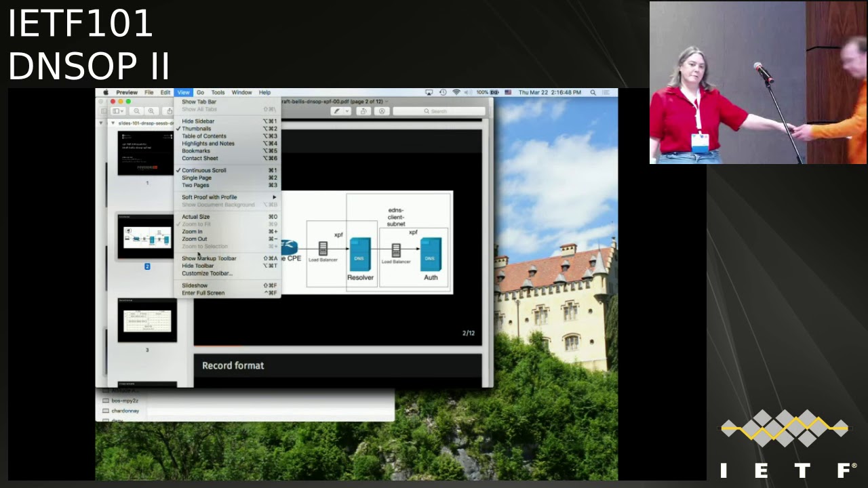The height and width of the screenshot is (488, 868).
Task: Select Bookmarks sidebar mode
Action: [227, 151]
